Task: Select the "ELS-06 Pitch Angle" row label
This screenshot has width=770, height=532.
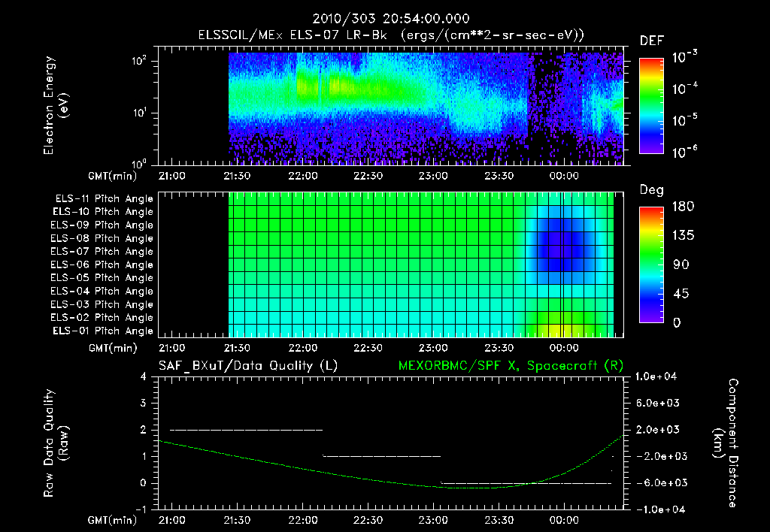Action: (102, 265)
